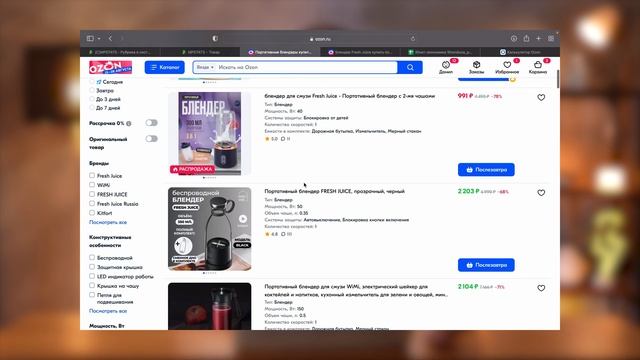Play video on the Fresh Juice black blender image

tap(243, 219)
